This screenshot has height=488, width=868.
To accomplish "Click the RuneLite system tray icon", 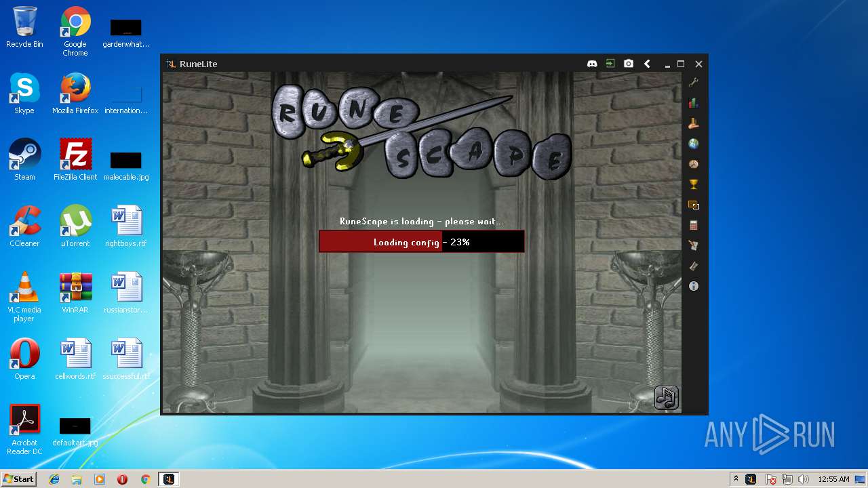I will coord(751,479).
